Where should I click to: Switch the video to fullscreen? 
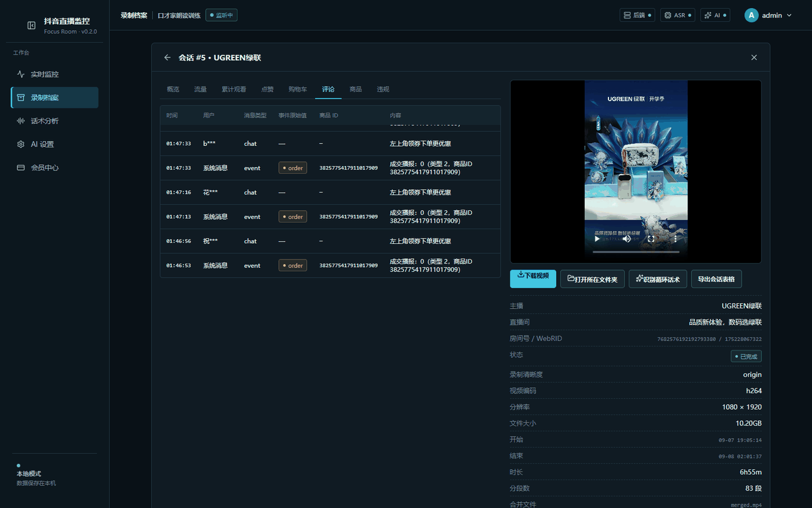(x=651, y=239)
